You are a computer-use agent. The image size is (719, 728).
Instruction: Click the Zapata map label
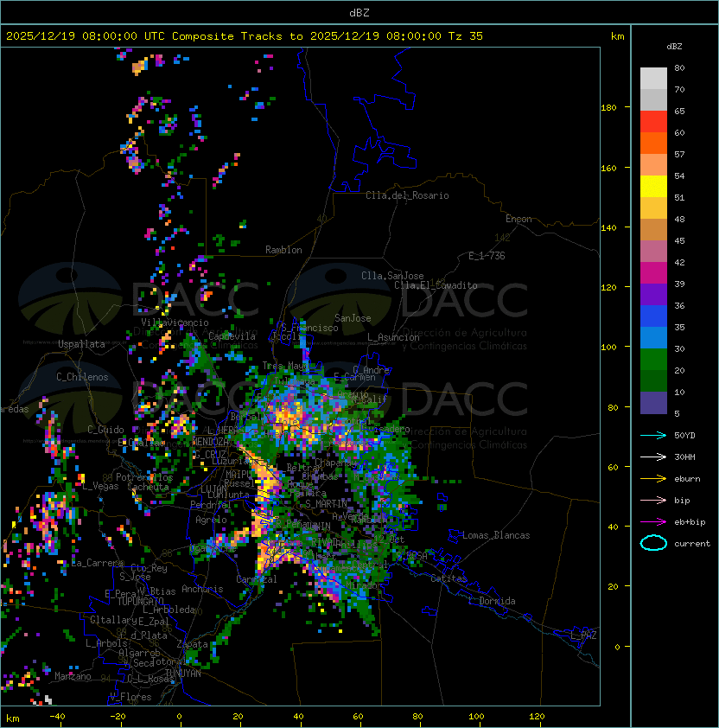click(x=192, y=644)
